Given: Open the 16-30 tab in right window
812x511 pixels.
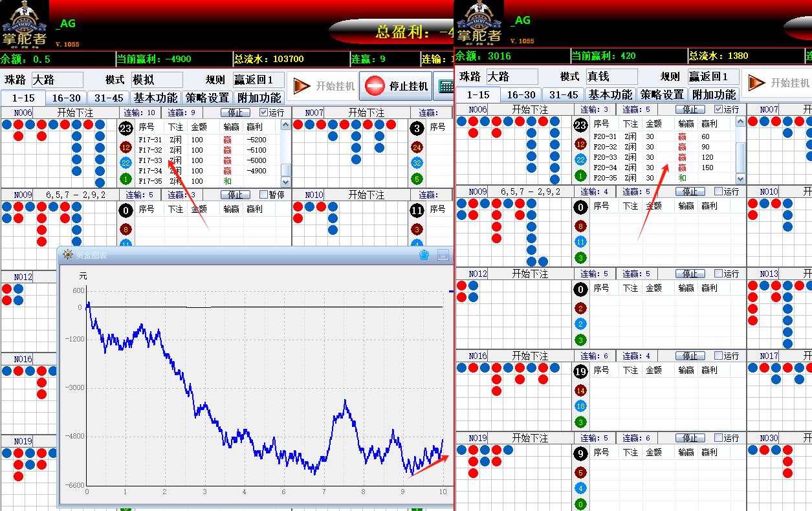Looking at the screenshot, I should point(521,94).
